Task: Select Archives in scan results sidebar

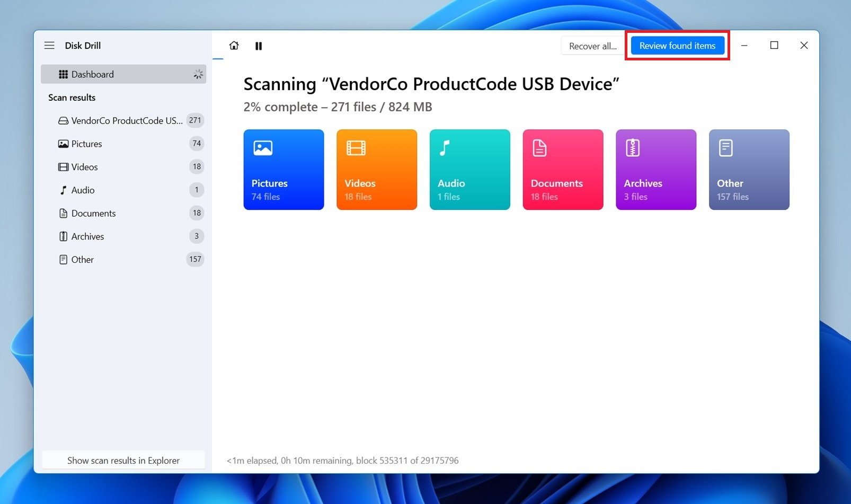Action: coord(88,236)
